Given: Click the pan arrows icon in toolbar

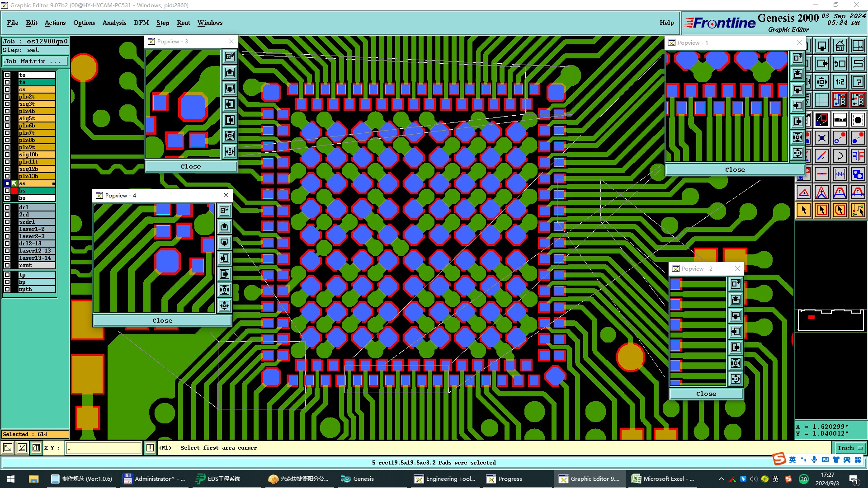Looking at the screenshot, I should click(x=821, y=82).
